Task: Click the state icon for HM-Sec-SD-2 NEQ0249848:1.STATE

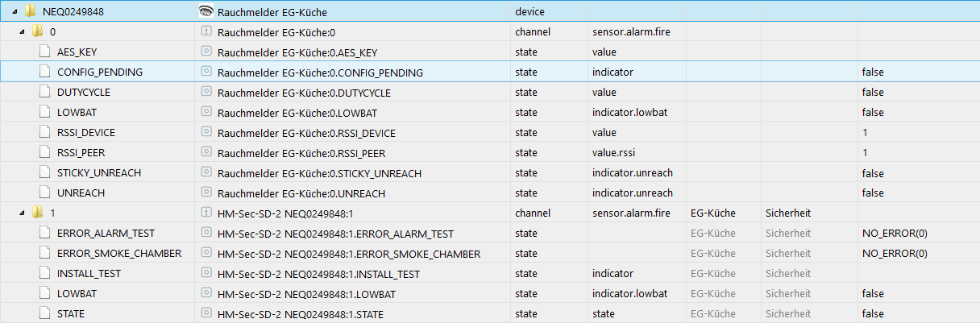Action: click(206, 314)
